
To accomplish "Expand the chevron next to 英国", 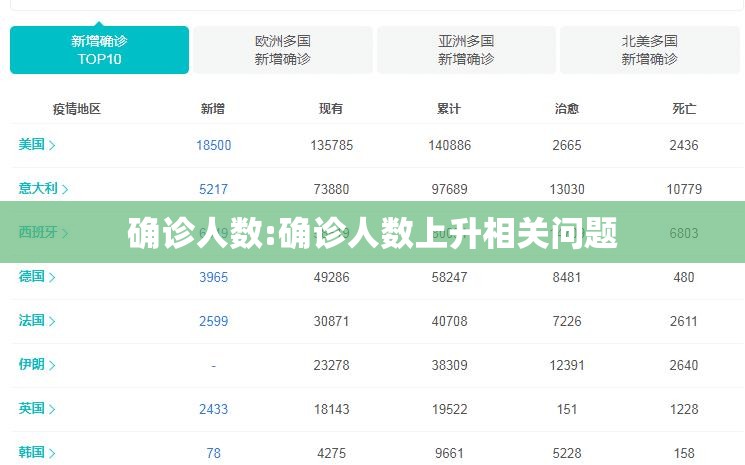I will pos(52,409).
